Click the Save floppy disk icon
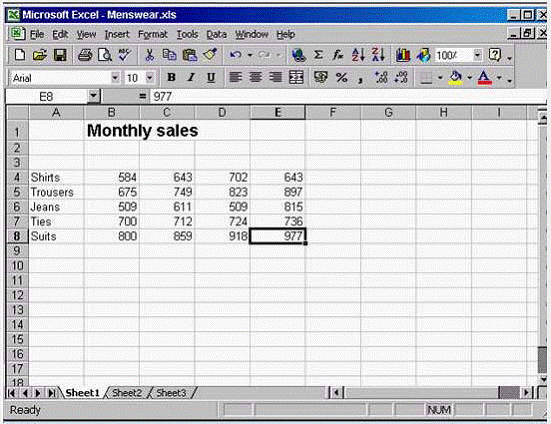Image resolution: width=551 pixels, height=424 pixels. 60,55
